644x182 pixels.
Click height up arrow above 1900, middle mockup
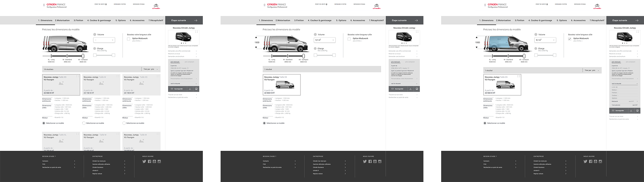click(256, 37)
